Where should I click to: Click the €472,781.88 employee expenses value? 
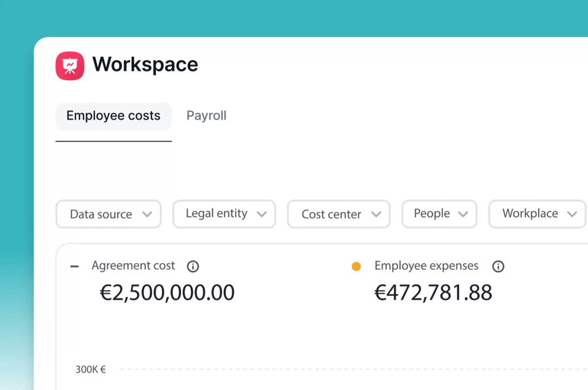433,292
